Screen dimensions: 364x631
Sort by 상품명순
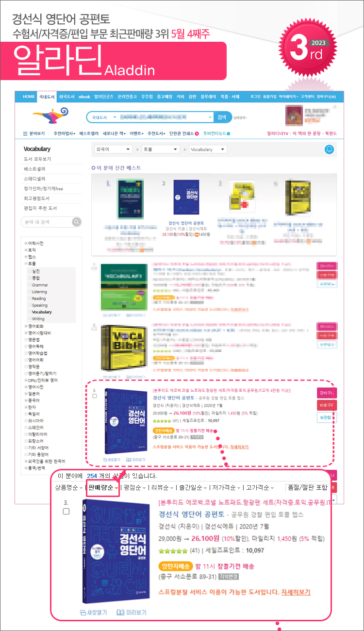pyautogui.click(x=69, y=488)
